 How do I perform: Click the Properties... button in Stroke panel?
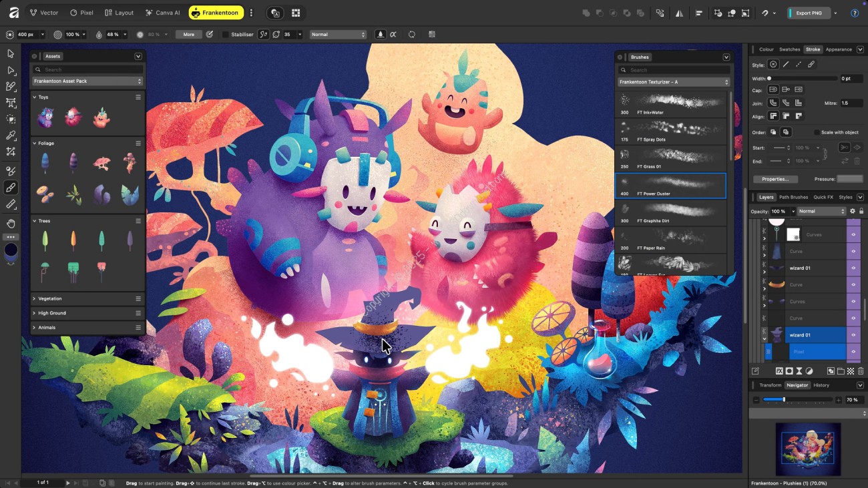tap(775, 179)
